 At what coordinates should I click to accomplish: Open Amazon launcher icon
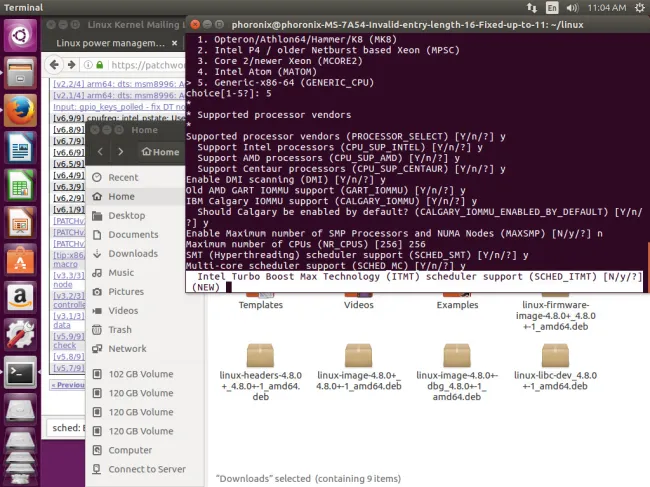[20, 297]
